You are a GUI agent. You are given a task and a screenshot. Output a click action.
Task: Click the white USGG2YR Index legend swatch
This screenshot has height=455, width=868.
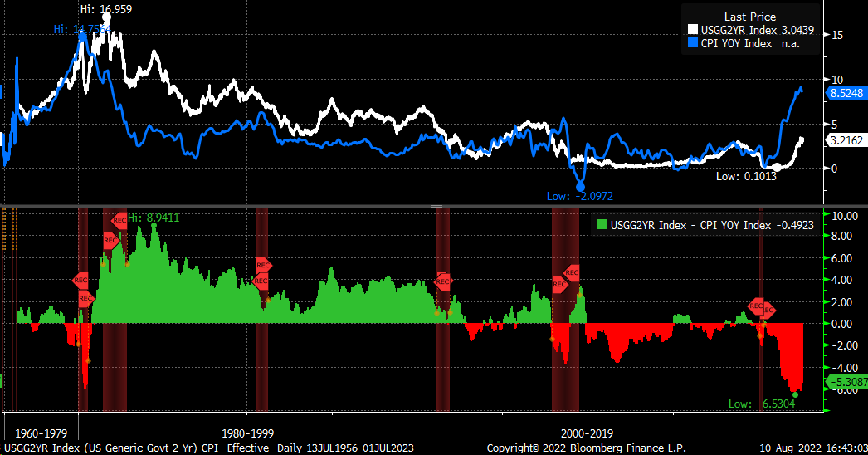tap(693, 30)
